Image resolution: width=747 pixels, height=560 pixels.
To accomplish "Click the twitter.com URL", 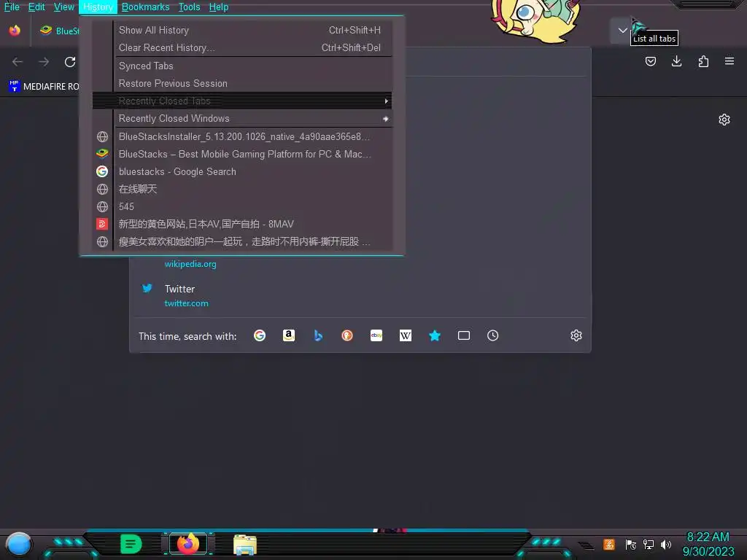I will click(x=186, y=303).
